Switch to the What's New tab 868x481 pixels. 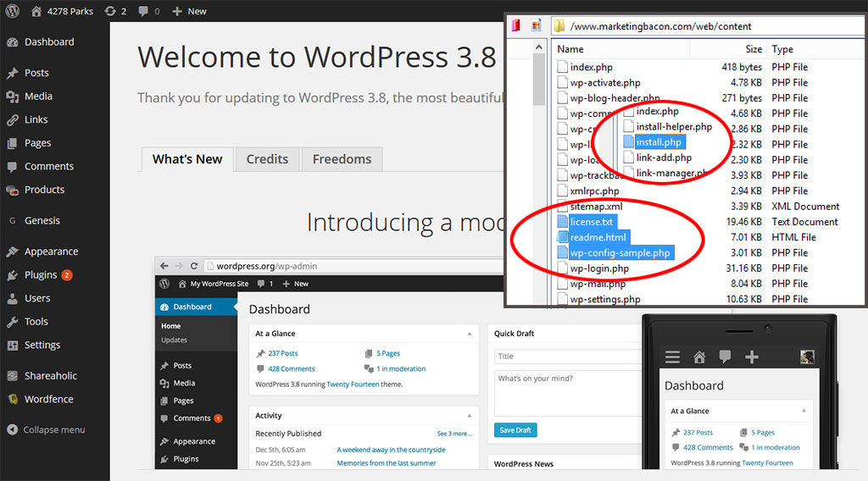[187, 159]
